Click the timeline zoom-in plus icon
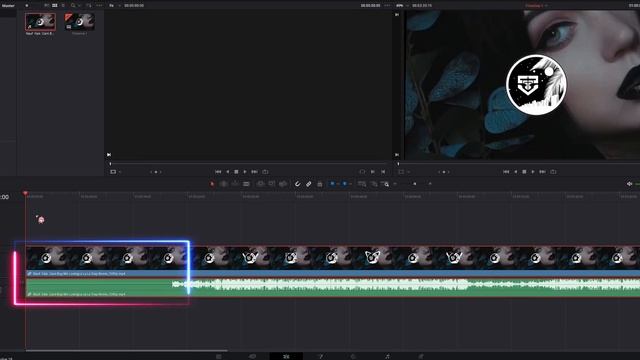Image resolution: width=640 pixels, height=360 pixels. tap(430, 184)
